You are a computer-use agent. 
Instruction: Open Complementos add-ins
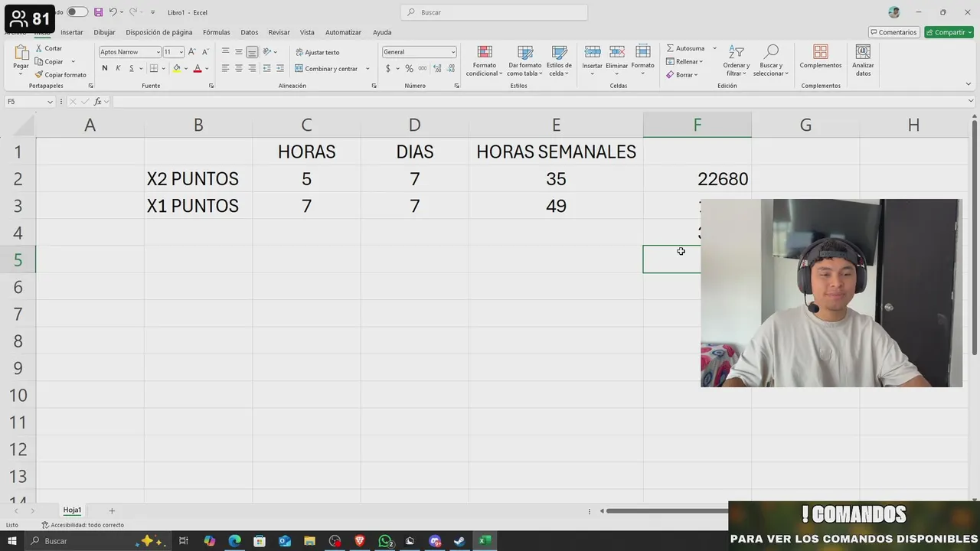tap(821, 57)
